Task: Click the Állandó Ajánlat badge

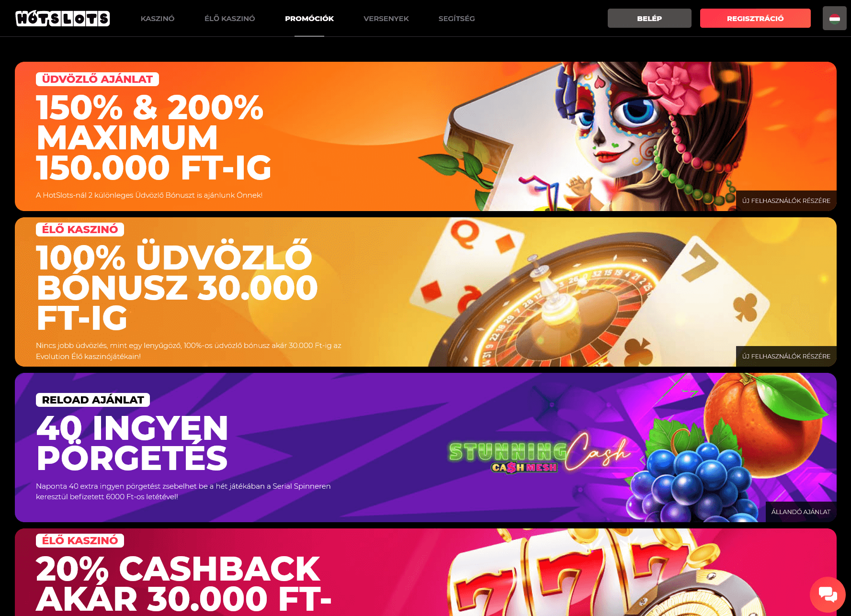Action: (x=801, y=512)
